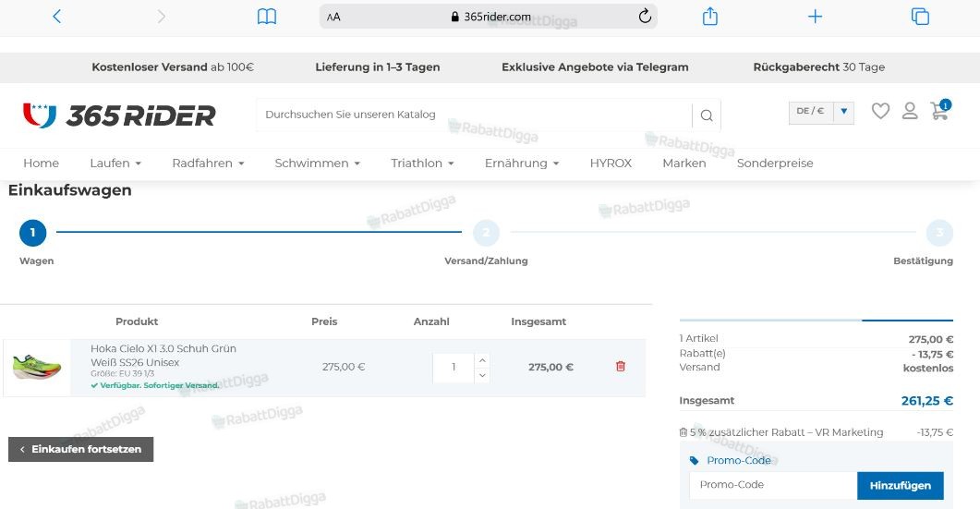Go to the Home menu item

(x=42, y=164)
